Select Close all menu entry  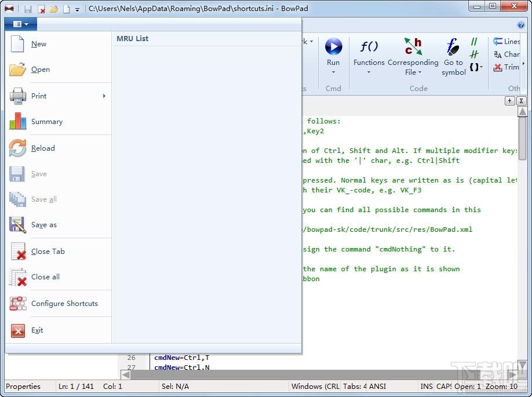point(58,277)
